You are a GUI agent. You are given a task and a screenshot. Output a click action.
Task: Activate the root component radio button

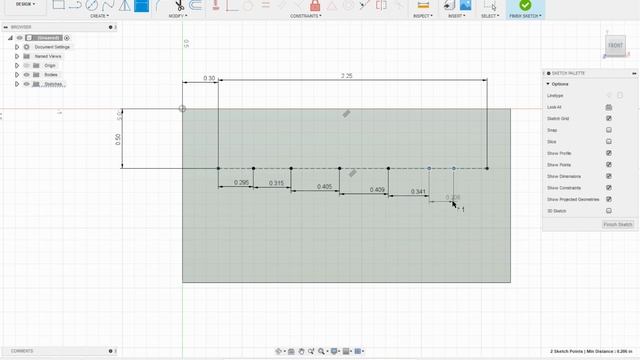tap(67, 38)
